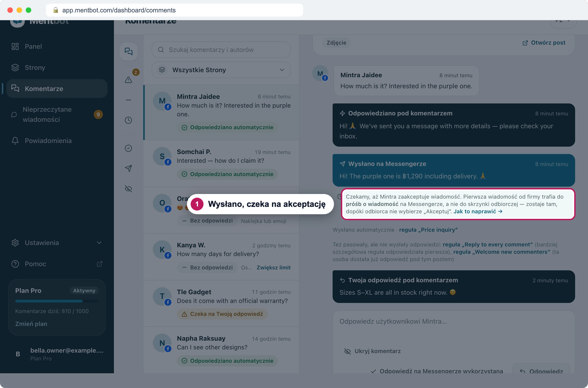588x388 pixels.
Task: Click the N avatar of Napha Raksuay
Action: tap(162, 343)
